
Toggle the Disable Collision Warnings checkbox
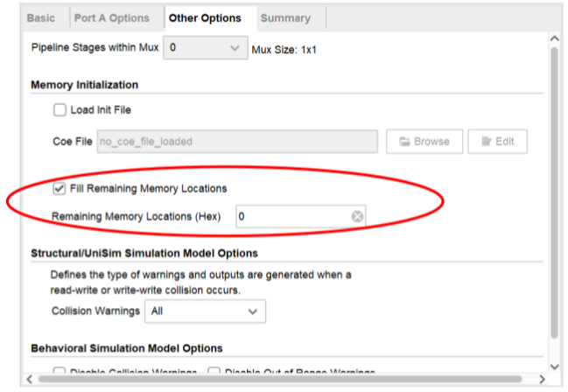pos(60,371)
